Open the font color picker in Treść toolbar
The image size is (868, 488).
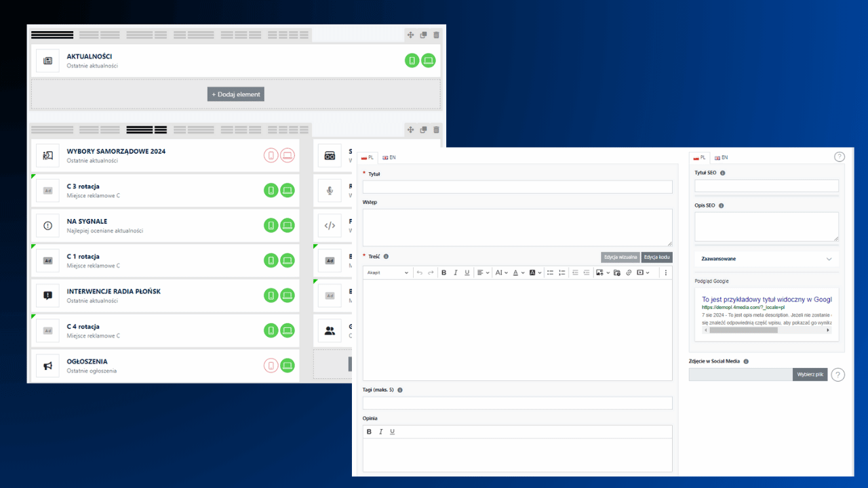[x=519, y=272]
